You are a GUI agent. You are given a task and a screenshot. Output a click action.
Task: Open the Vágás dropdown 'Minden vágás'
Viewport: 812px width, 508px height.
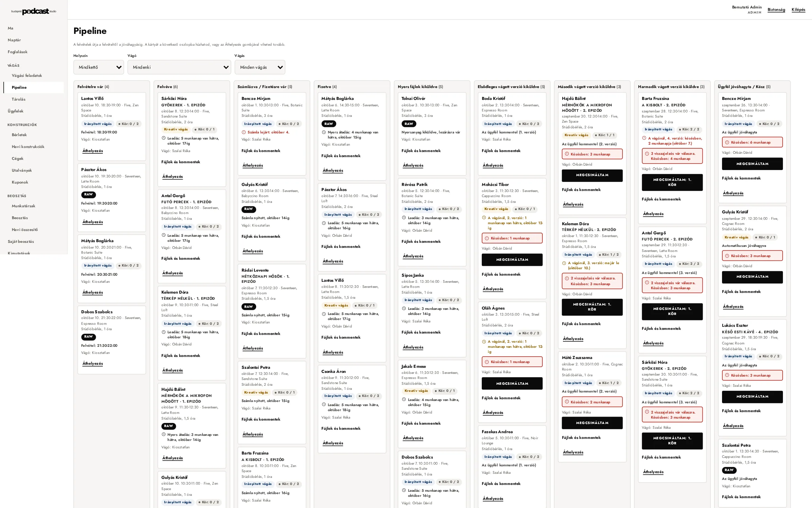tap(260, 67)
